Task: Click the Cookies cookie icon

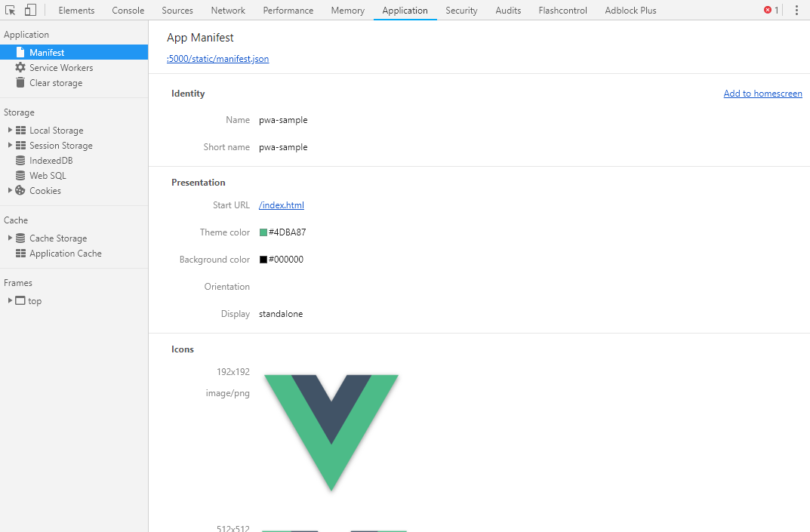Action: pyautogui.click(x=20, y=190)
